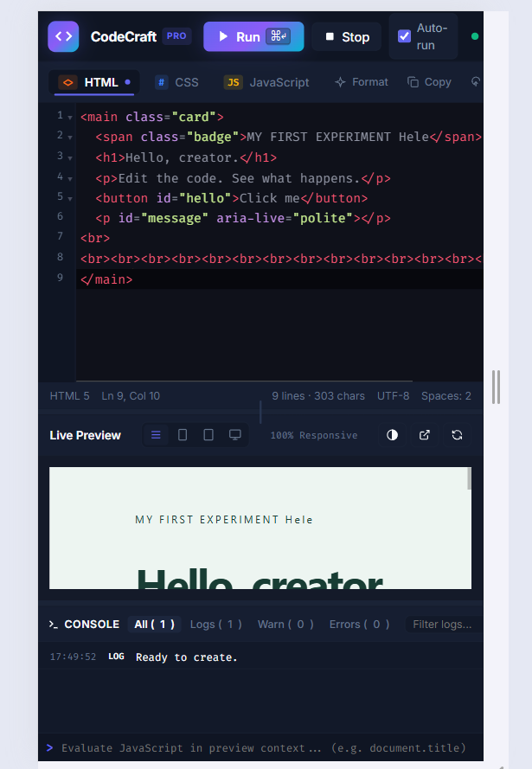Click the 17:49:52 log timestamp
This screenshot has height=769, width=532.
[x=73, y=657]
